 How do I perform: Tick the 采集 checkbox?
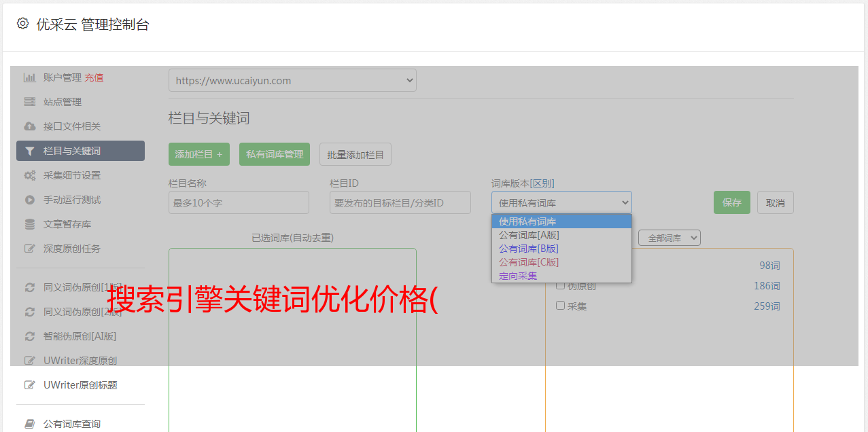click(561, 306)
